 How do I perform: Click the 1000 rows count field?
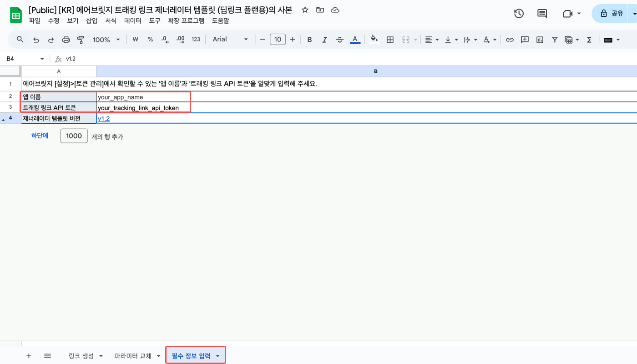coord(74,136)
